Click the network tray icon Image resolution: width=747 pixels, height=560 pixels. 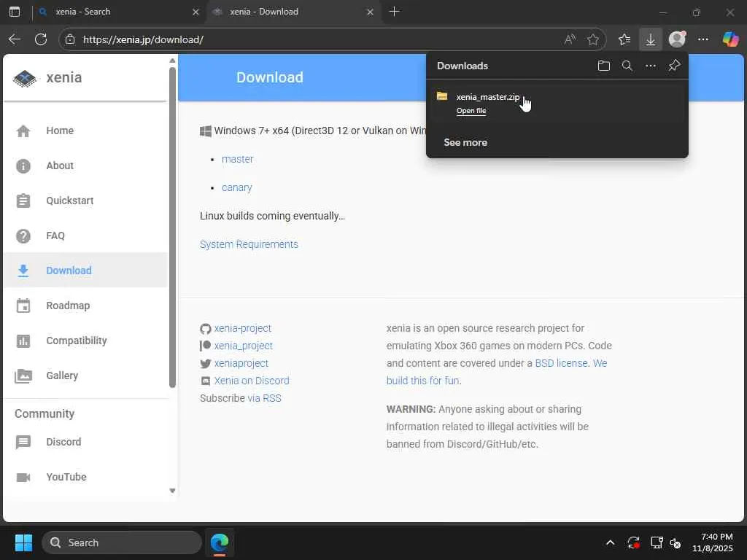(x=657, y=542)
